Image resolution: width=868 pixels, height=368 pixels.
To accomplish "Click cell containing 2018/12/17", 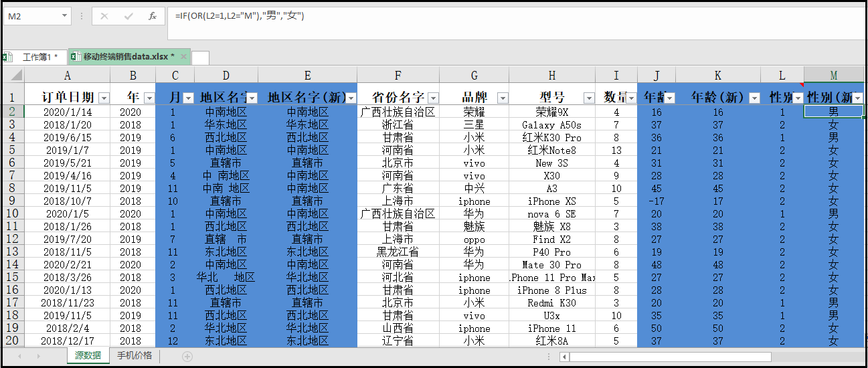I will tap(67, 341).
